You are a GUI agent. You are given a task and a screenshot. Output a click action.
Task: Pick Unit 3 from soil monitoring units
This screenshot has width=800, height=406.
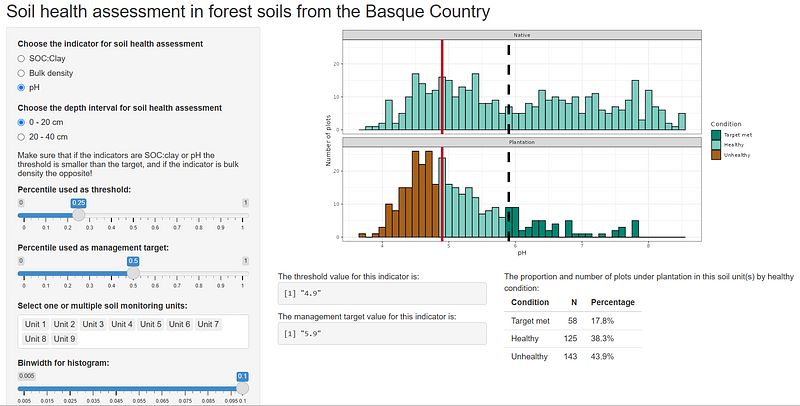93,324
